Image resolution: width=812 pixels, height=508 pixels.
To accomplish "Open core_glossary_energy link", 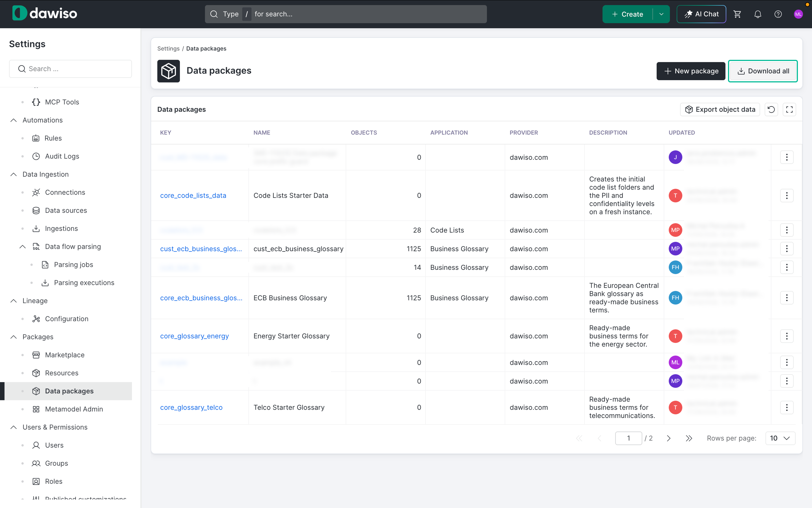I will click(194, 336).
